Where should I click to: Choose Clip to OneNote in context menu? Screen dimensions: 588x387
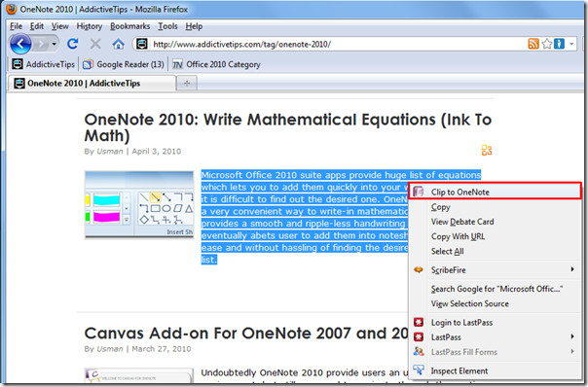(495, 192)
